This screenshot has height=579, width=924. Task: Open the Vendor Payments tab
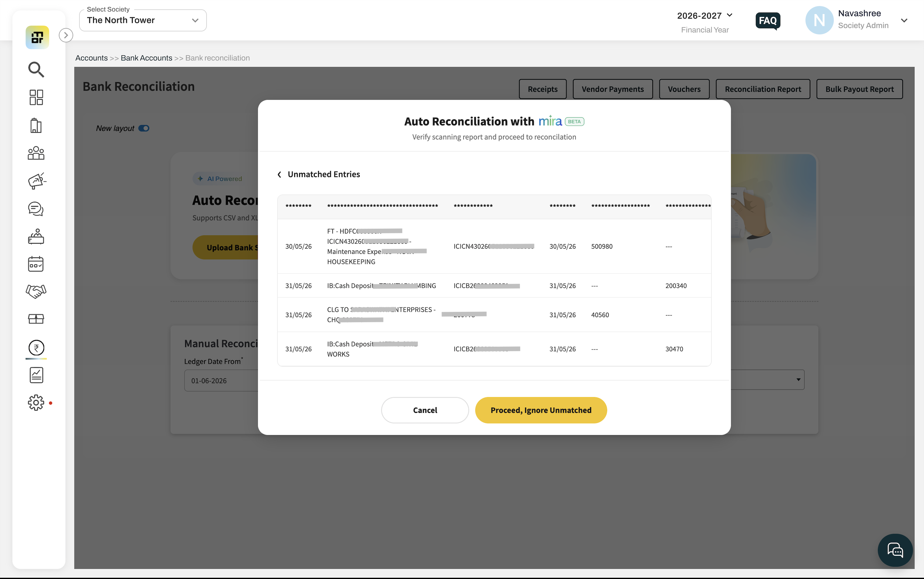[612, 89]
